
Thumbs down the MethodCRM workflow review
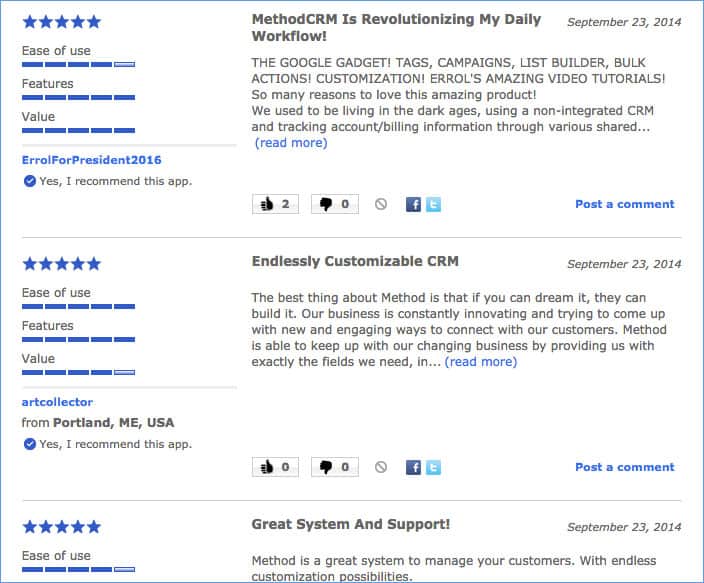(335, 204)
